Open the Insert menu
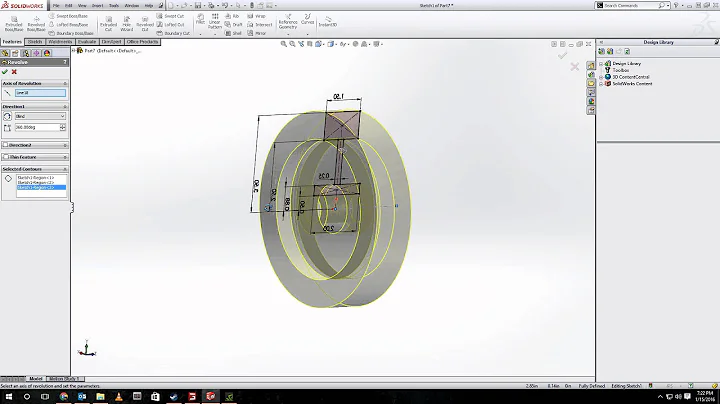 [x=97, y=6]
